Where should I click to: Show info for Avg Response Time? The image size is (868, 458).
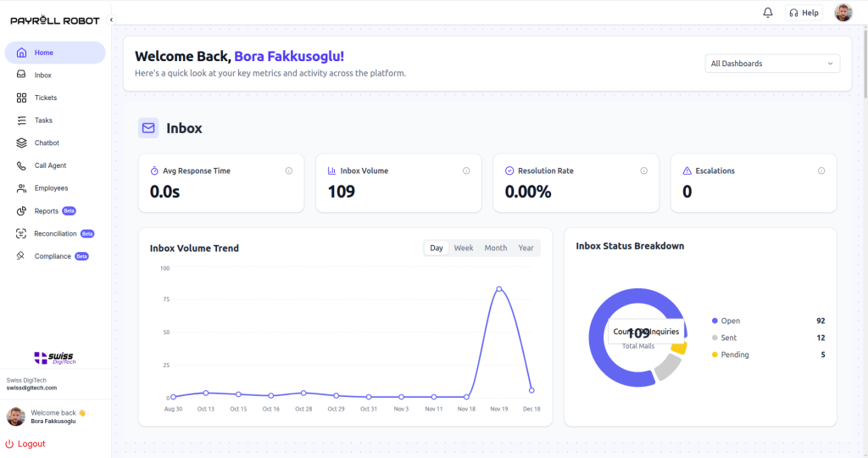click(x=288, y=170)
